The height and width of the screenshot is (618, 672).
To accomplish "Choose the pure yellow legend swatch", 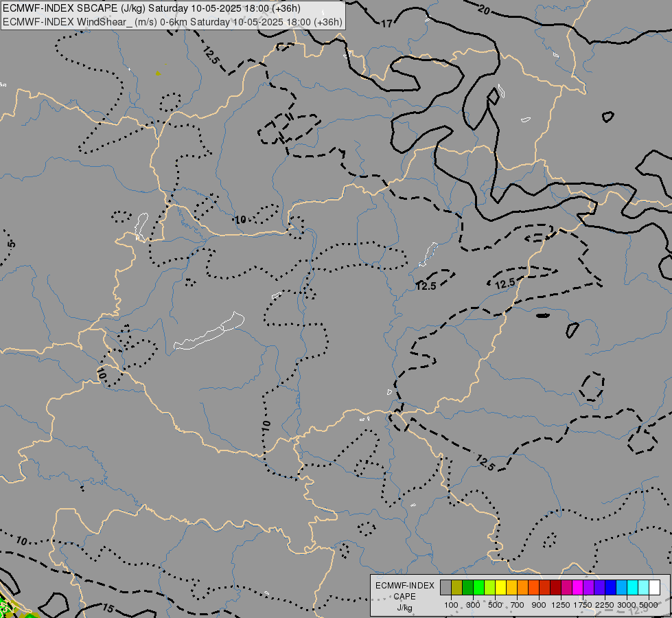I will [500, 588].
